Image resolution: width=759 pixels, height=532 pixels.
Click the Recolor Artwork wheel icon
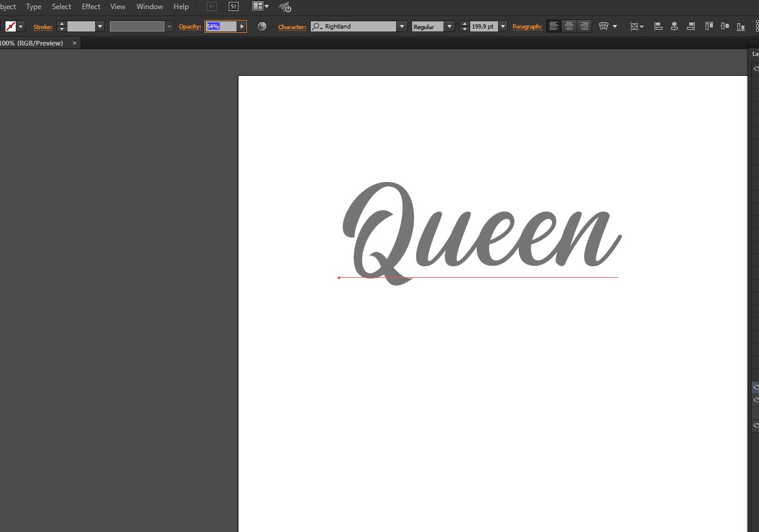(262, 27)
